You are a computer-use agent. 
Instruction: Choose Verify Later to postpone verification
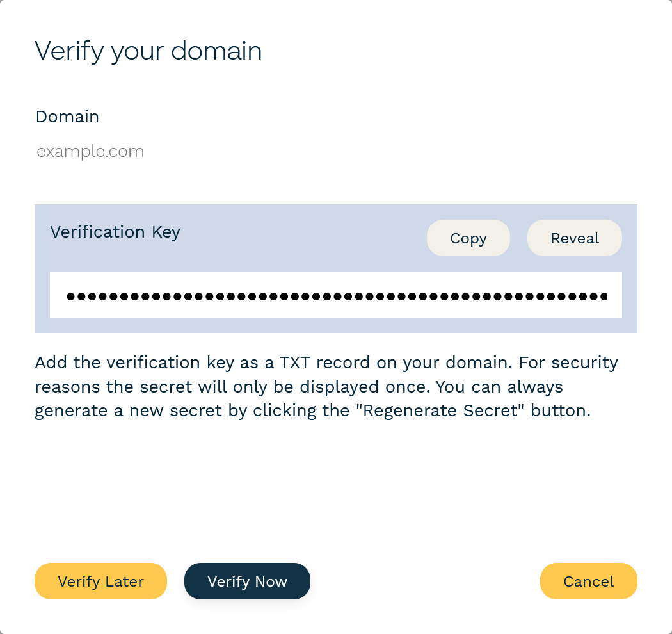(100, 581)
